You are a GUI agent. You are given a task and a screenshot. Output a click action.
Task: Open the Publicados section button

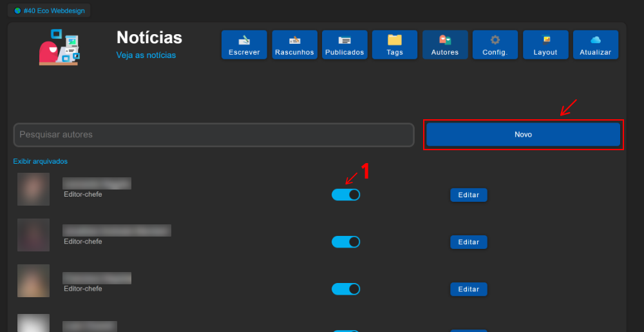(345, 44)
